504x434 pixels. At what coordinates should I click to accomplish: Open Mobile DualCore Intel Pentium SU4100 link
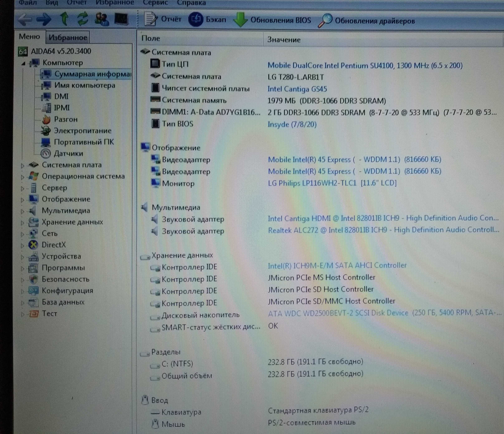click(x=365, y=65)
